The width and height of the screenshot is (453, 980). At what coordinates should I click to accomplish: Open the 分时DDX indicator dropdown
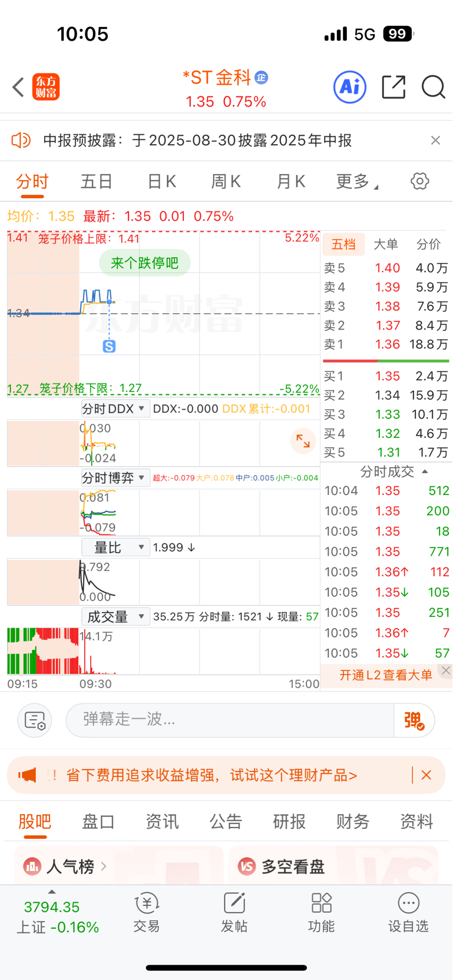[x=115, y=409]
